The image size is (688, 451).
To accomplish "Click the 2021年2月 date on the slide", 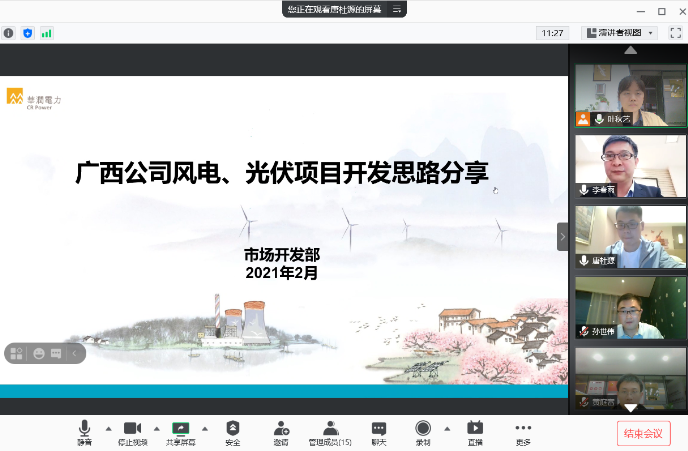I will coord(282,273).
